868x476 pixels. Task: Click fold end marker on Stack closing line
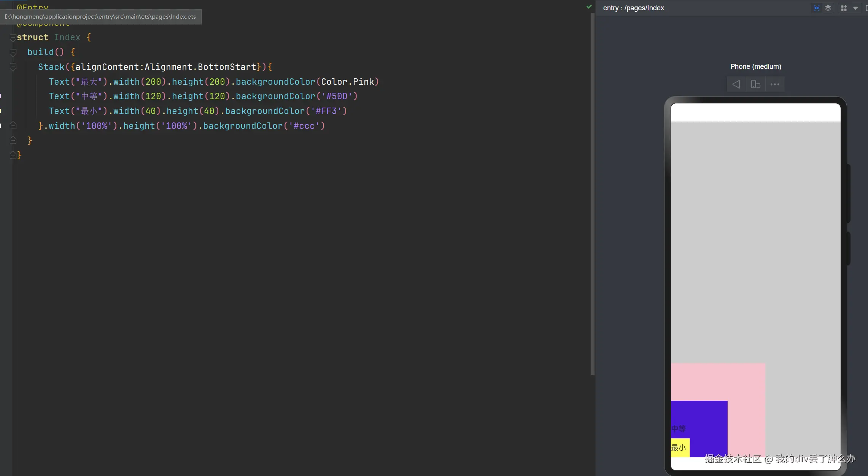[13, 126]
